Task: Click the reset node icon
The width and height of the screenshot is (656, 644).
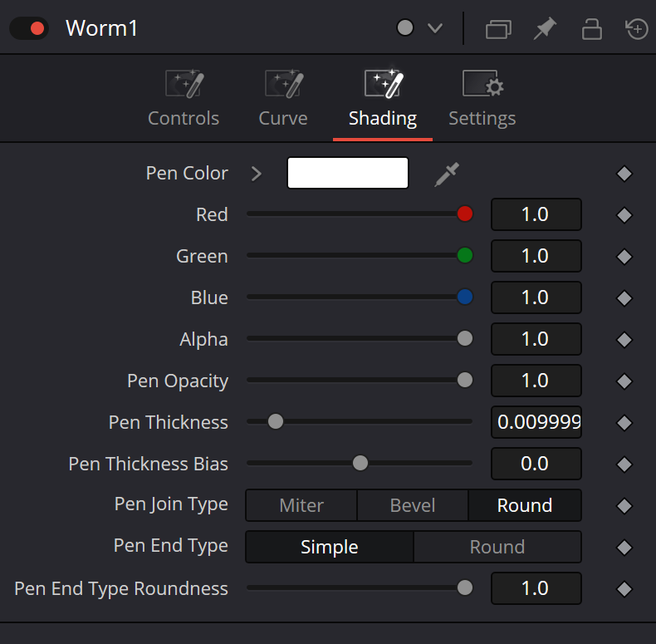Action: (x=636, y=29)
